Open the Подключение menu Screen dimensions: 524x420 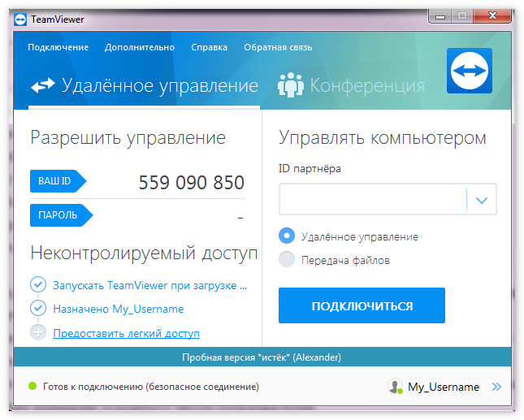58,47
